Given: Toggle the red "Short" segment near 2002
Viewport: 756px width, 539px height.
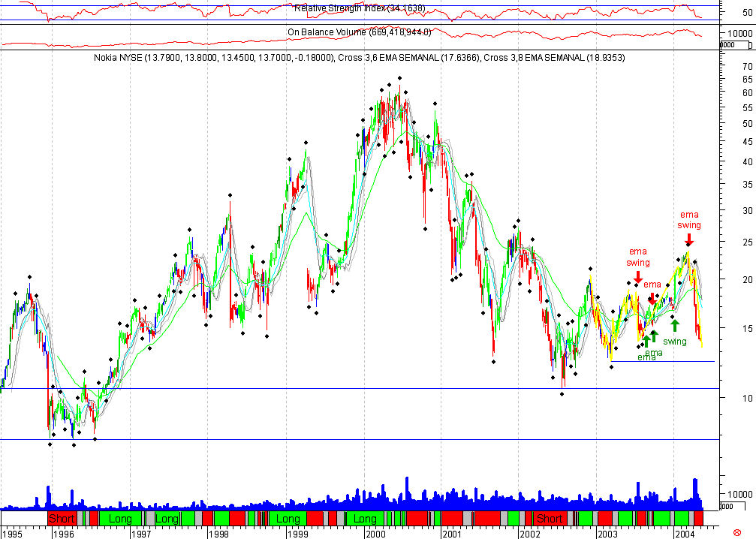Looking at the screenshot, I should (x=550, y=518).
